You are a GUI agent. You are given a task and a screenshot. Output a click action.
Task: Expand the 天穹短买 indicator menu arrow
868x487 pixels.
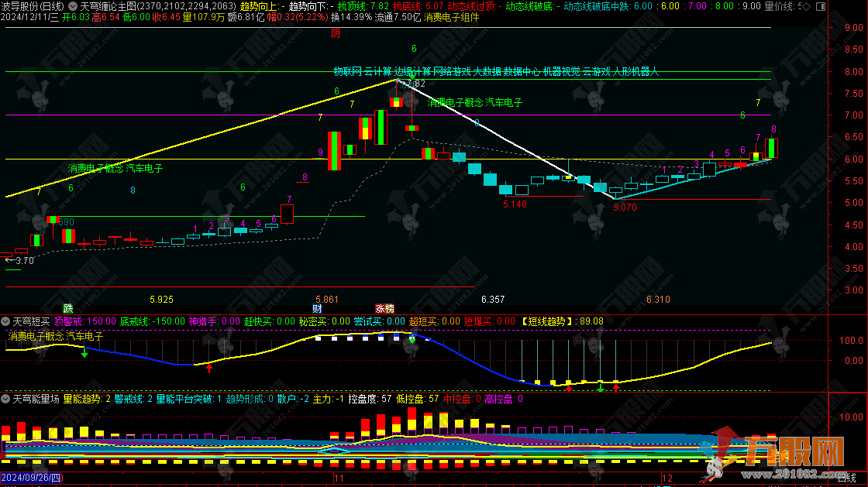(5, 321)
